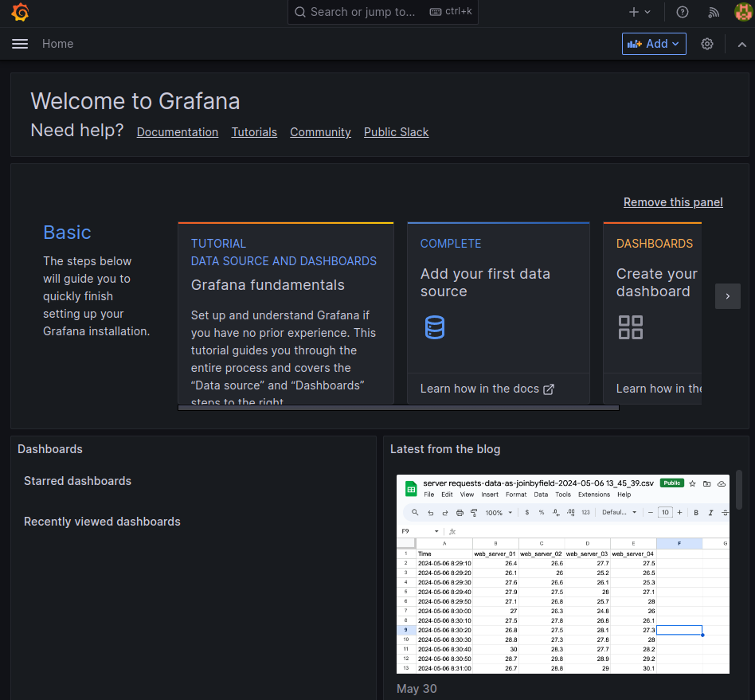This screenshot has width=755, height=700.
Task: Click the Home breadcrumb
Action: (x=57, y=44)
